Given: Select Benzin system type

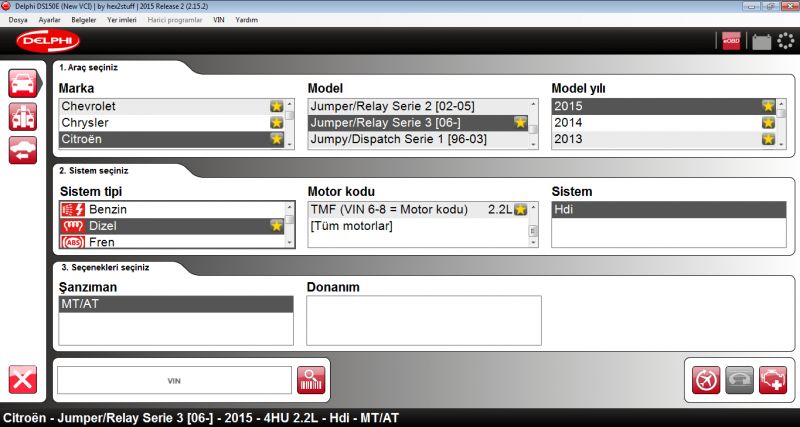Looking at the screenshot, I should (x=172, y=209).
